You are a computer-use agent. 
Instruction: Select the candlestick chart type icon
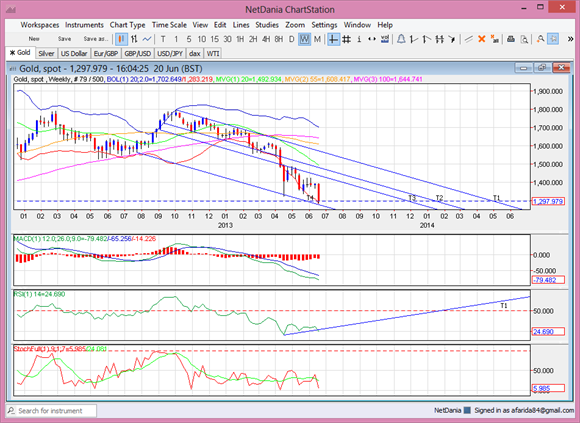[x=121, y=39]
